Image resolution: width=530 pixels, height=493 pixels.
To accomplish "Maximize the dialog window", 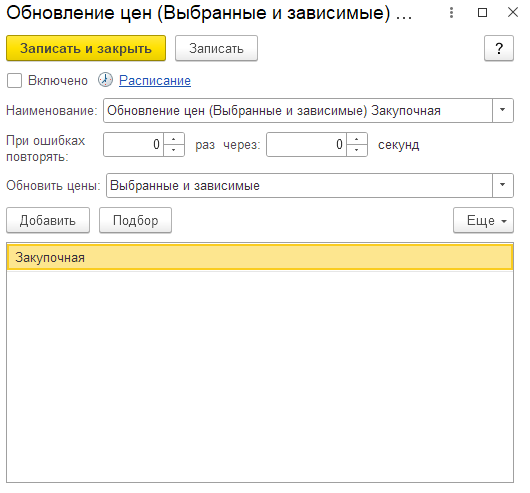I will [482, 13].
